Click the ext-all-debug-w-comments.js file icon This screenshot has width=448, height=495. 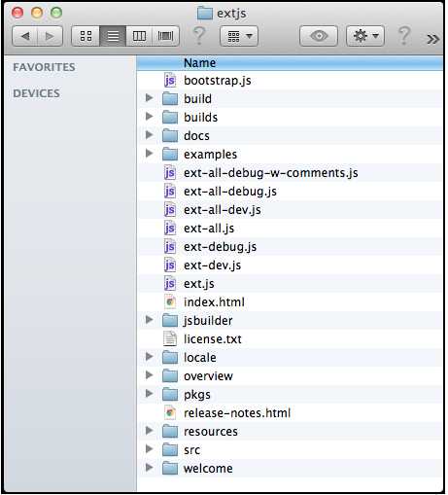pyautogui.click(x=170, y=173)
